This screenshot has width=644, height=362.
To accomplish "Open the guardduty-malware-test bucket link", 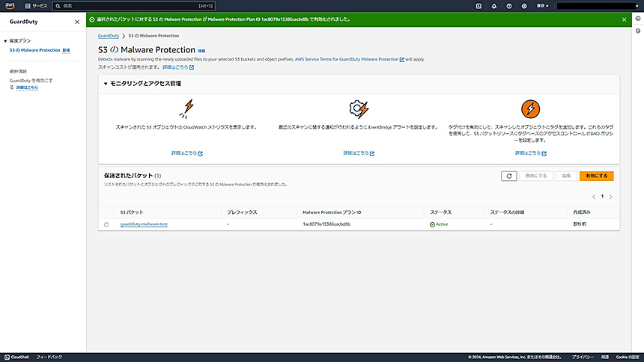I will tap(144, 224).
